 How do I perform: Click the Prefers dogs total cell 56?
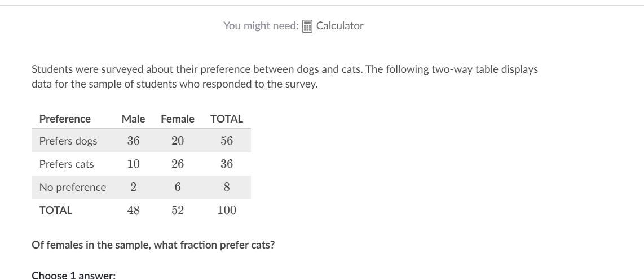pos(227,141)
